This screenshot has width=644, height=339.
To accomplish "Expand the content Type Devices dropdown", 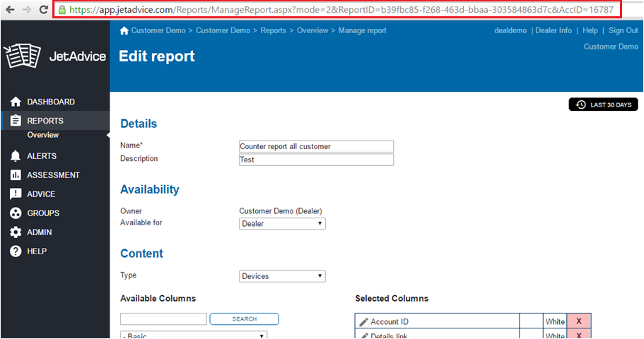I will coord(282,276).
